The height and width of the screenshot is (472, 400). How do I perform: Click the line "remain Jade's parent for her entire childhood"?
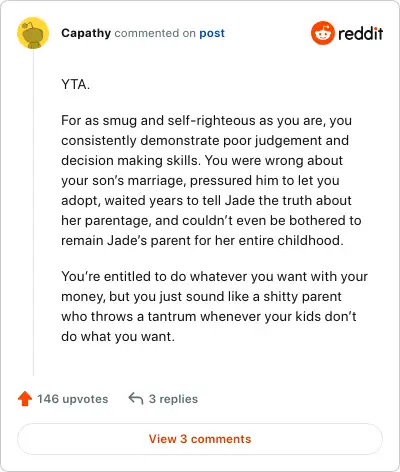(202, 240)
